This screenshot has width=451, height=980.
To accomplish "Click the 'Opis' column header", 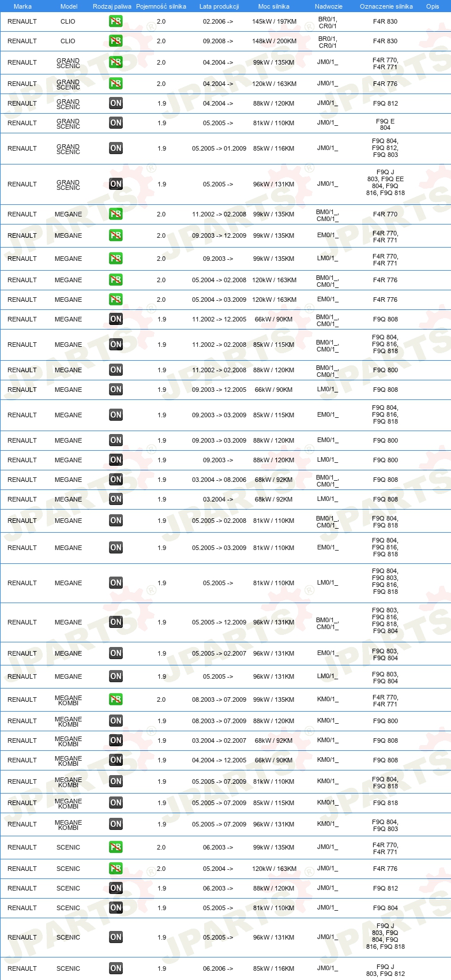I will [433, 6].
